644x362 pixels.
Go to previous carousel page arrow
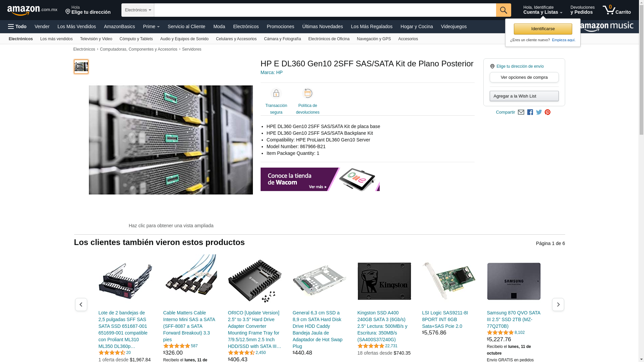tap(81, 304)
